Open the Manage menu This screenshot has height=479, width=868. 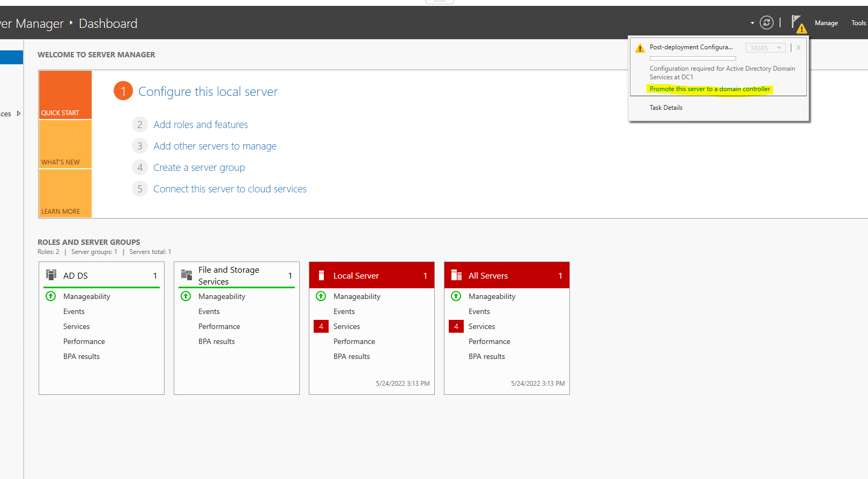[826, 23]
